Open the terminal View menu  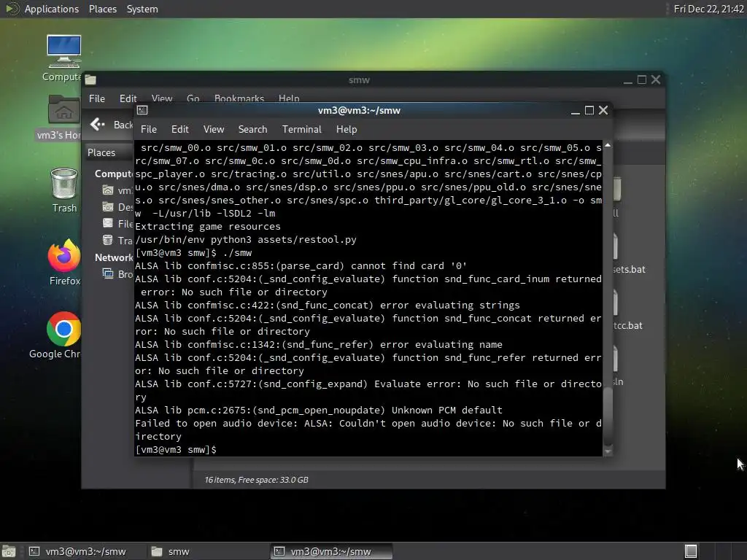pyautogui.click(x=214, y=130)
